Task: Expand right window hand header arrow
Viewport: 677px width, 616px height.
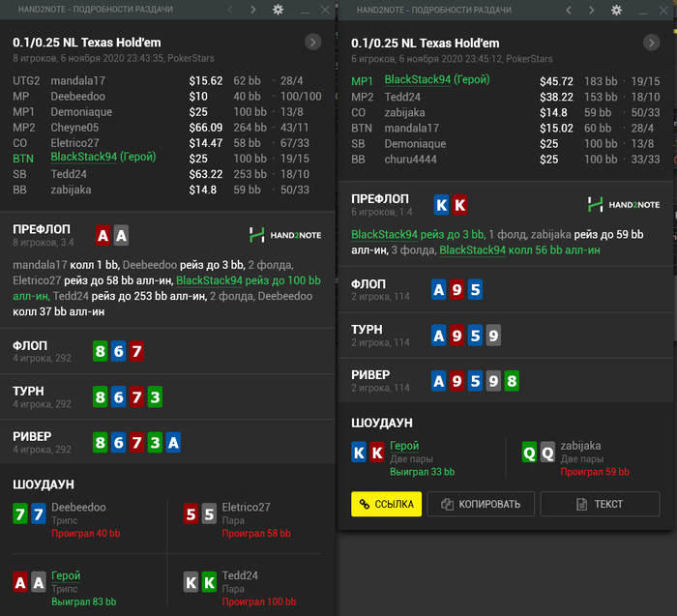Action: [652, 43]
